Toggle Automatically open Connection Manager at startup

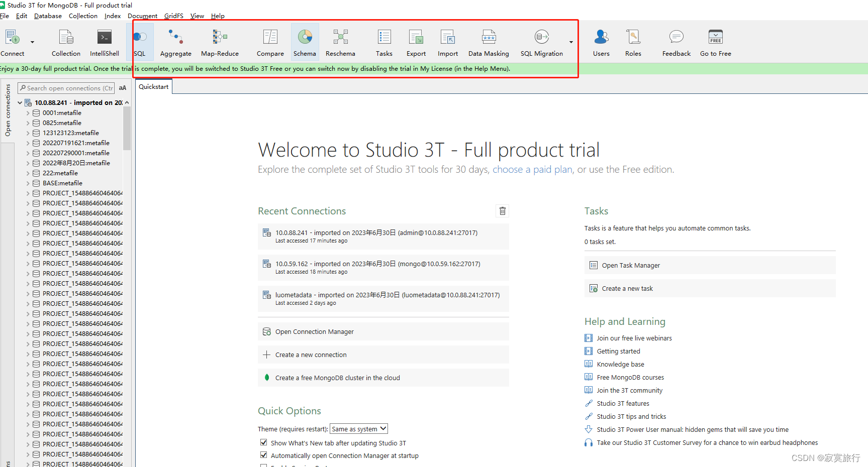pyautogui.click(x=263, y=455)
